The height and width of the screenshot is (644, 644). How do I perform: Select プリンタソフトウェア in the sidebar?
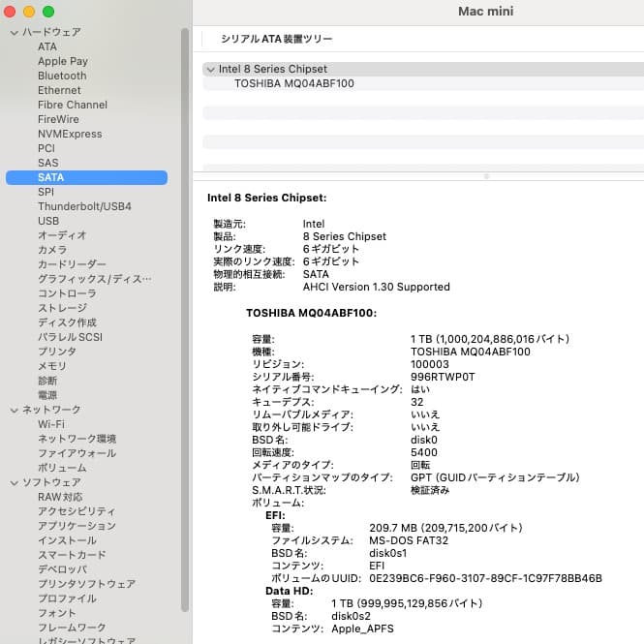click(86, 584)
